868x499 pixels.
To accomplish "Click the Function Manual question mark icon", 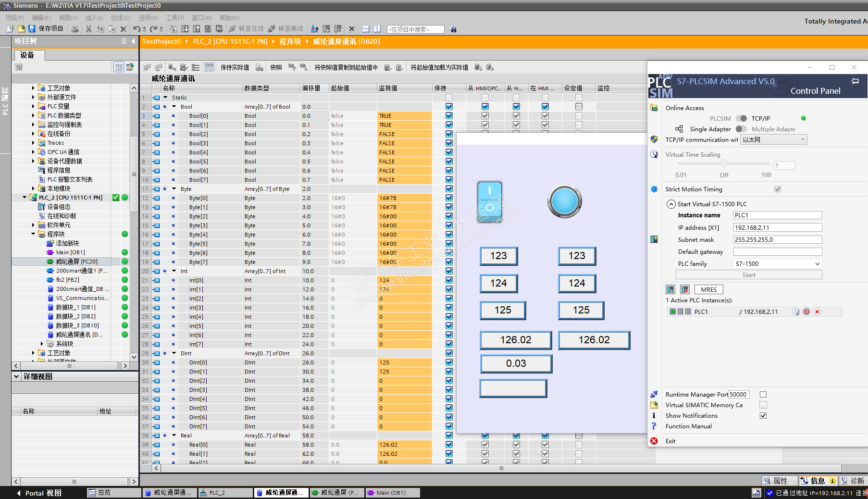I will [654, 426].
